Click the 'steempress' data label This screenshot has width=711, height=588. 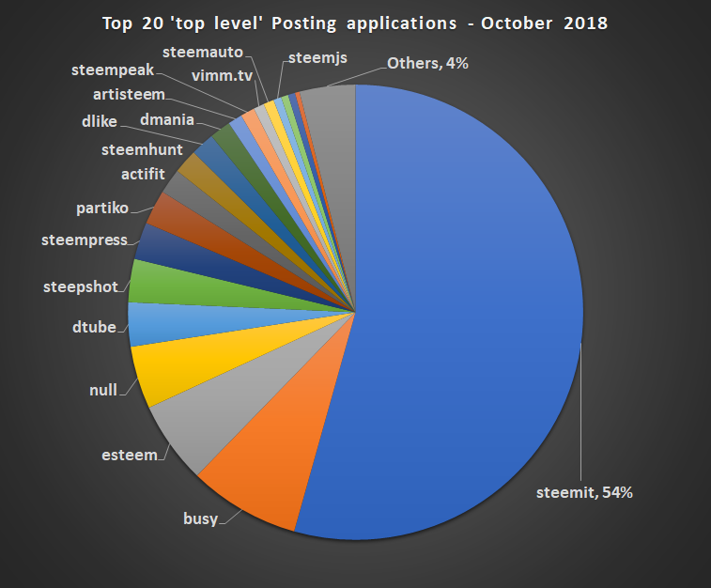pyautogui.click(x=85, y=240)
